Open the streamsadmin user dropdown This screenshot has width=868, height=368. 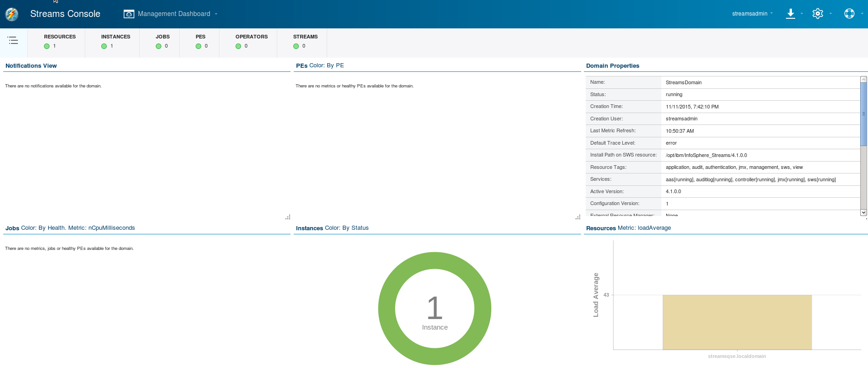(x=752, y=14)
